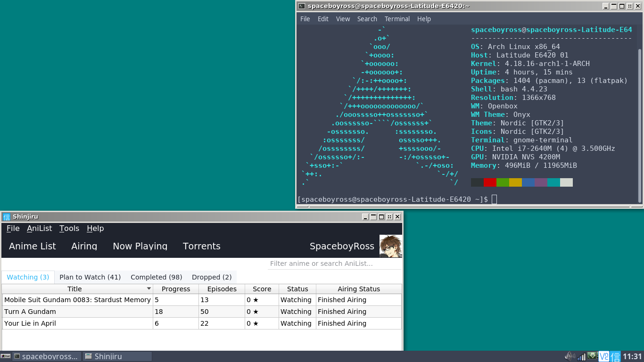
Task: Open the AniList menu
Action: click(40, 228)
